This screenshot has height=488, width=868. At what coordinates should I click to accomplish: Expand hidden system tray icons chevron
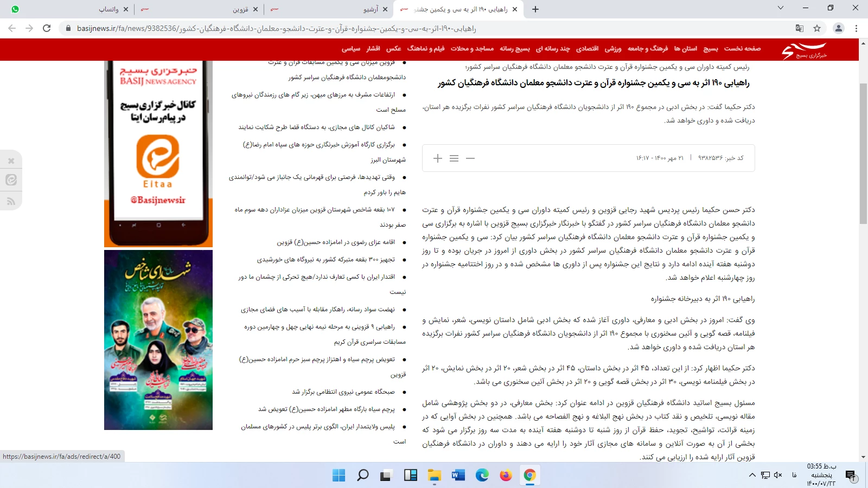(752, 475)
